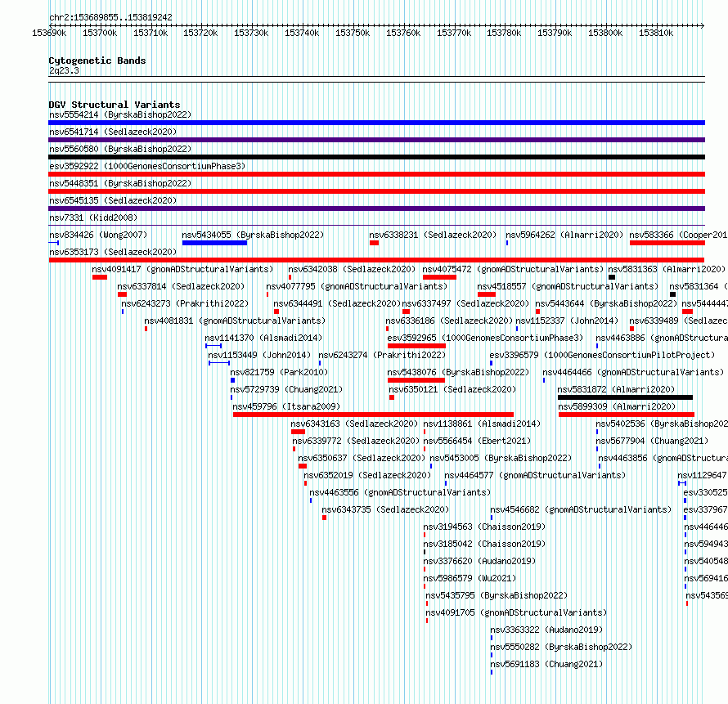
Task: Open nsv4075472 (gnomADStructuralVariants) label
Action: 513,269
